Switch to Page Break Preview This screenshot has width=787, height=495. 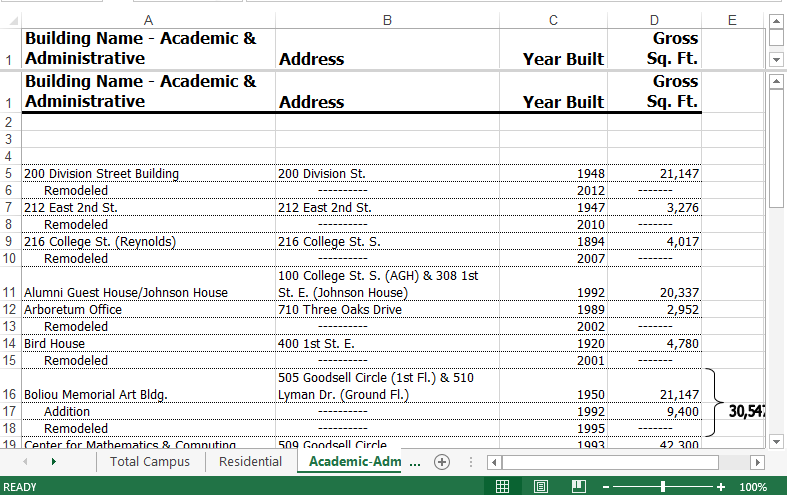click(578, 487)
